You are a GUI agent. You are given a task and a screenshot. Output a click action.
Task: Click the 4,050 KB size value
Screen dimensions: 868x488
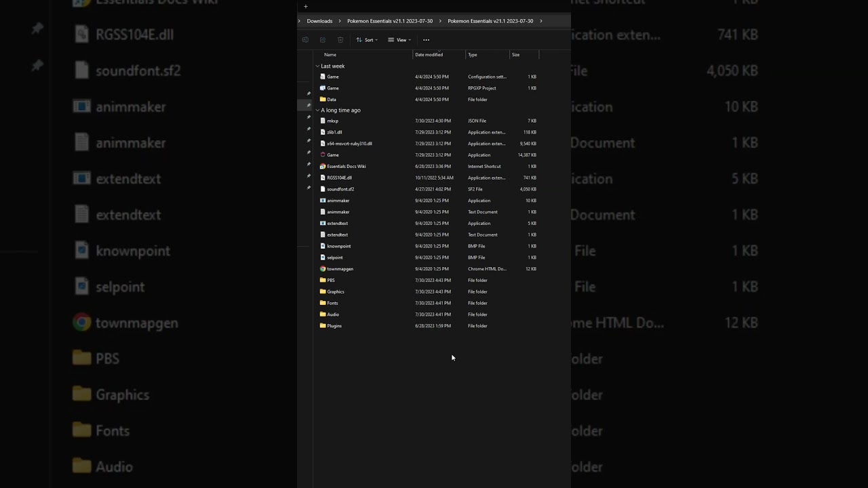coord(528,189)
